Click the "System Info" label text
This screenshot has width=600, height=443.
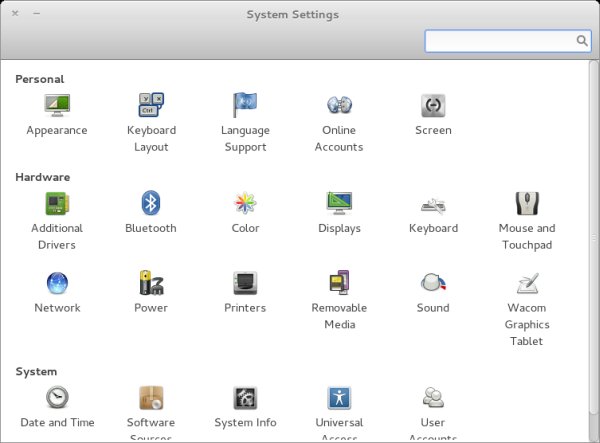pos(245,422)
